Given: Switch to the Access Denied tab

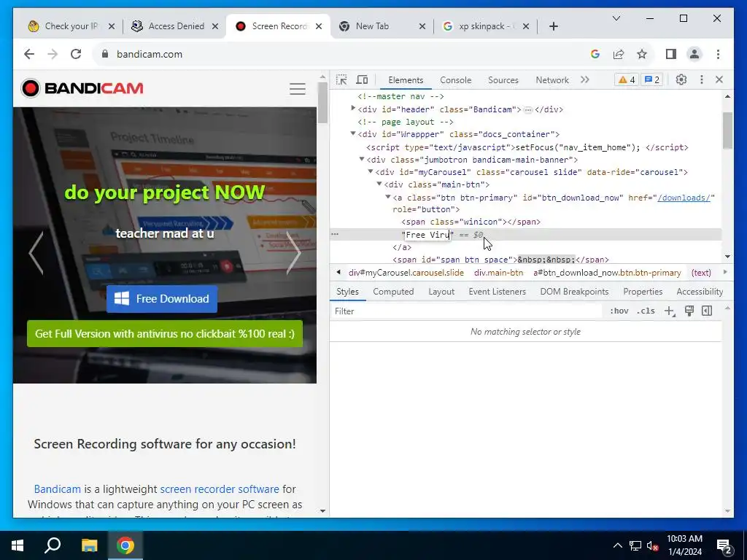Looking at the screenshot, I should (x=174, y=26).
